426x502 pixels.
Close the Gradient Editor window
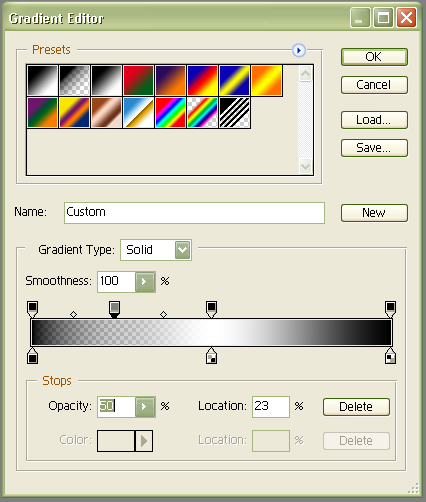click(406, 18)
